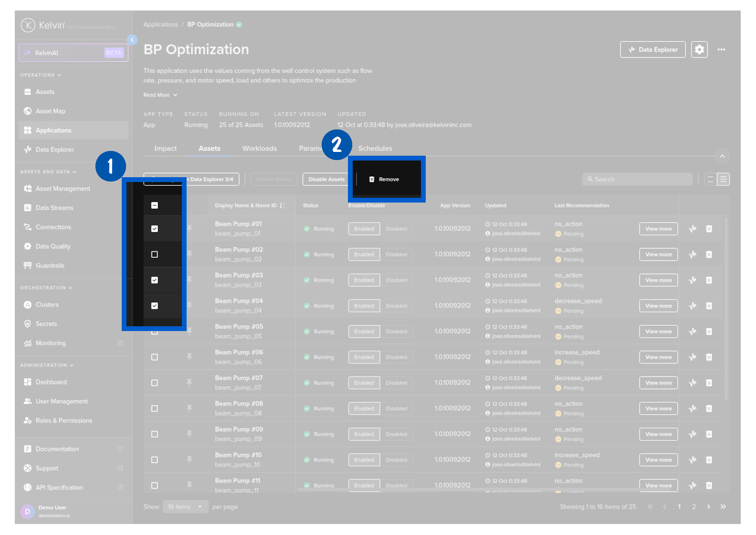Open the Schedules tab
The height and width of the screenshot is (535, 756).
pyautogui.click(x=375, y=149)
